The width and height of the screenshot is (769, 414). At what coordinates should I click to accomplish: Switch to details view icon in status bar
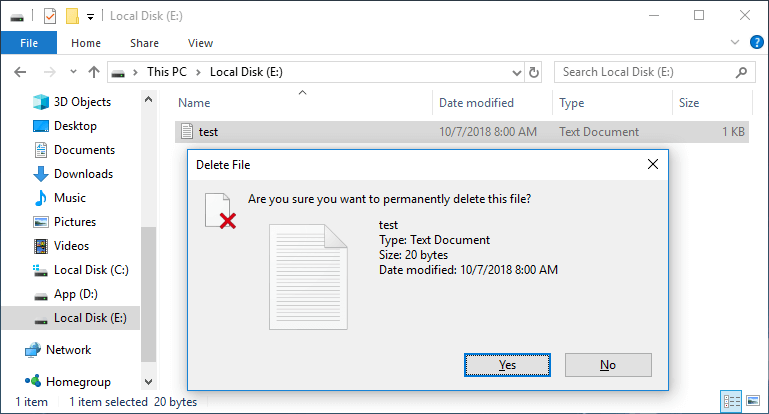[x=732, y=402]
